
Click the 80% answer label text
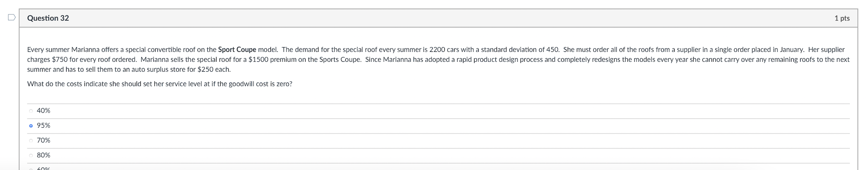43,155
